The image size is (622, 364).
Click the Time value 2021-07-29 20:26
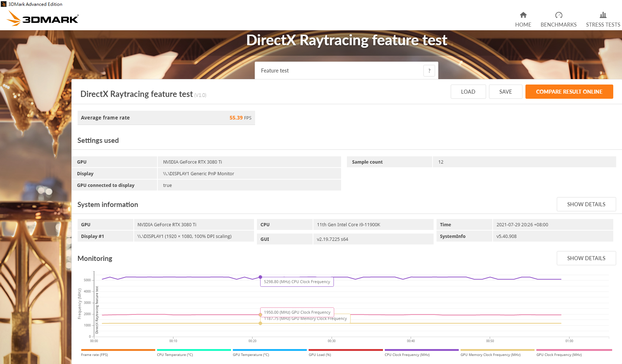click(x=522, y=225)
